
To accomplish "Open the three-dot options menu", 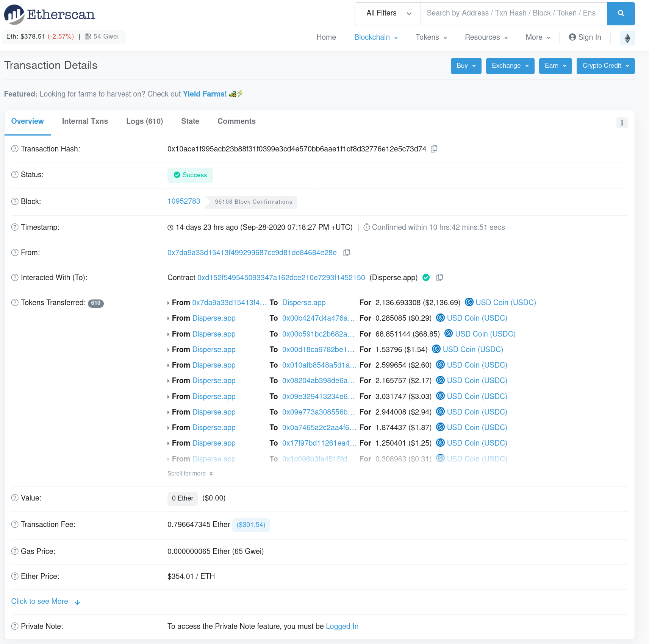I will click(622, 123).
